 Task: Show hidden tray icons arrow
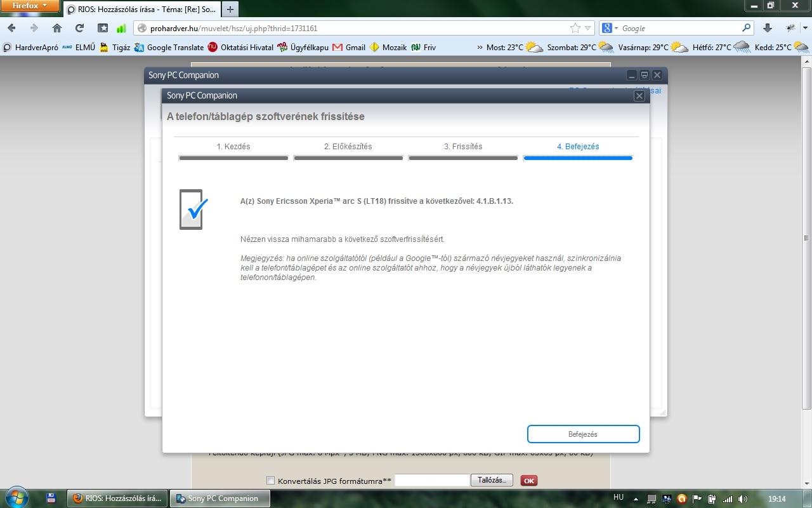pos(636,499)
